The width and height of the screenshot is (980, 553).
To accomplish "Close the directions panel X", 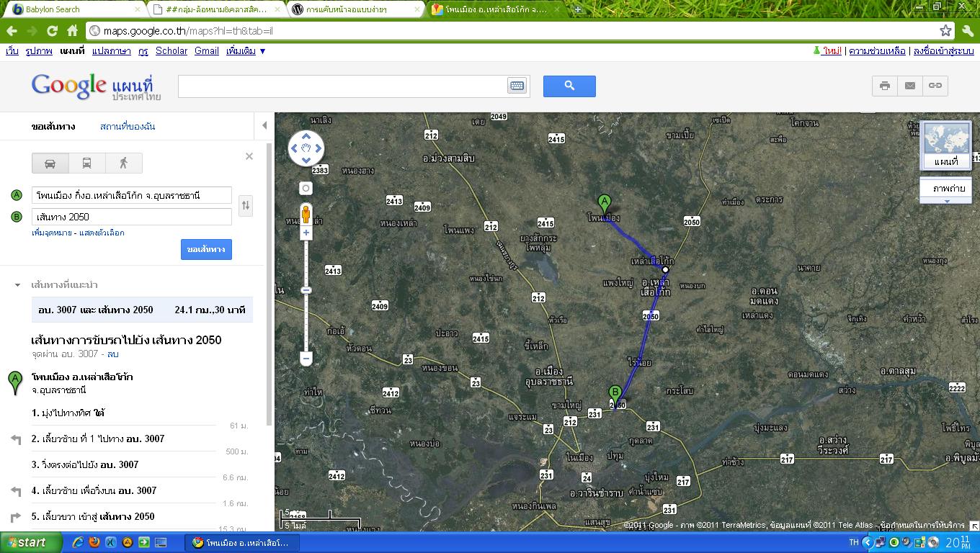I will tap(249, 156).
